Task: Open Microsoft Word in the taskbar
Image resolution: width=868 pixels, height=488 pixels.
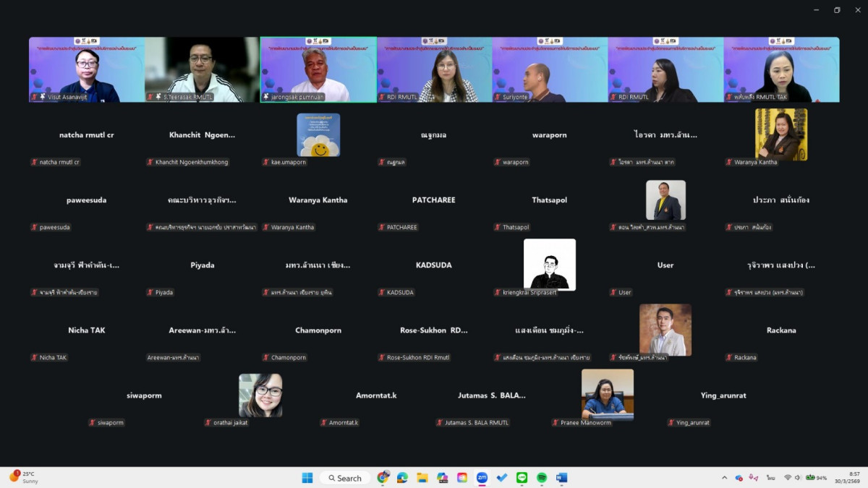Action: [561, 478]
